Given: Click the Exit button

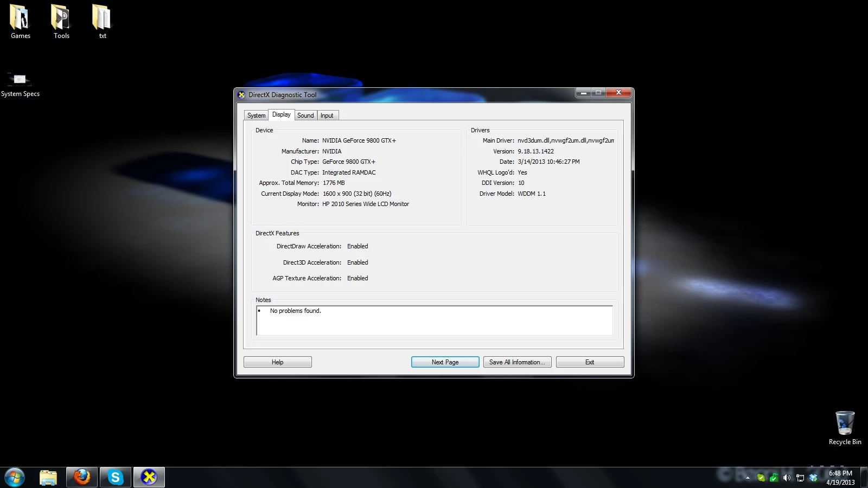Looking at the screenshot, I should click(590, 362).
